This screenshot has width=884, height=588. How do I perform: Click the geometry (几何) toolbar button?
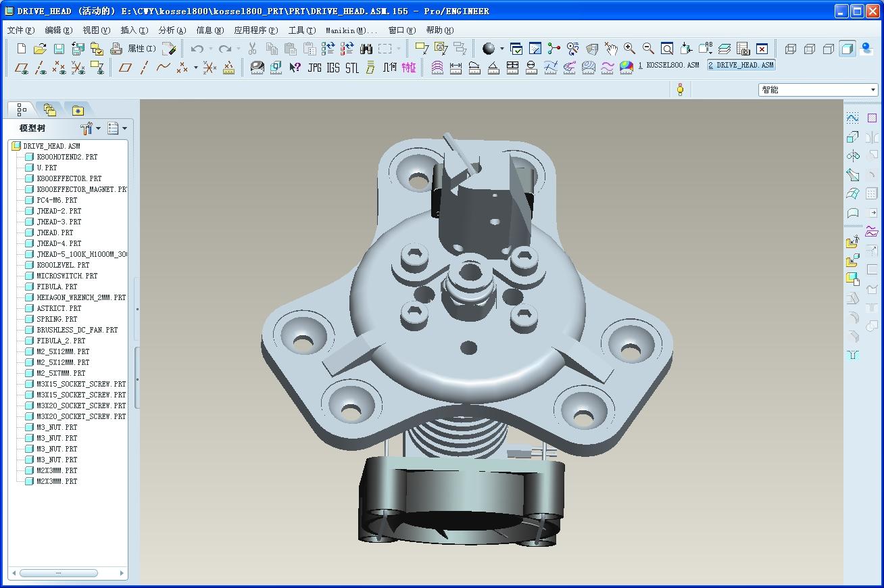390,68
